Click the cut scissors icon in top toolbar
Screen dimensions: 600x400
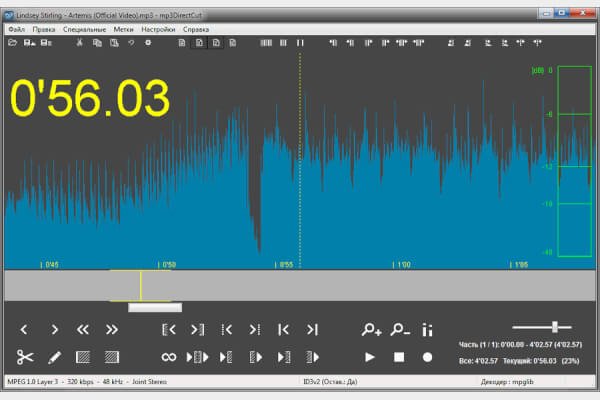coord(80,43)
